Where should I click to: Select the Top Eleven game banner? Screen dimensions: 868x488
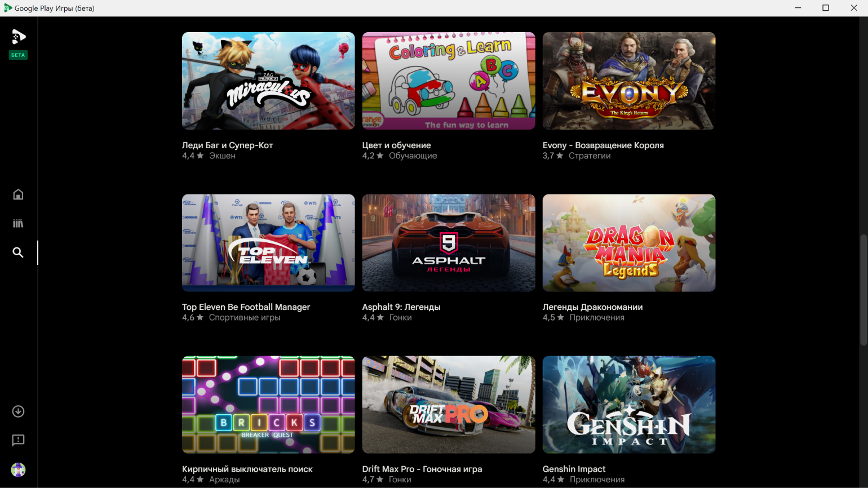268,243
